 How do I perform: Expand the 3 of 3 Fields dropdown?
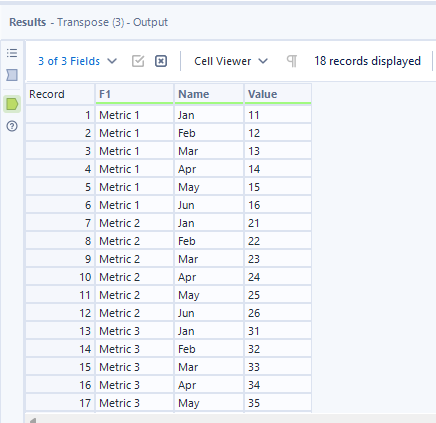pyautogui.click(x=77, y=61)
